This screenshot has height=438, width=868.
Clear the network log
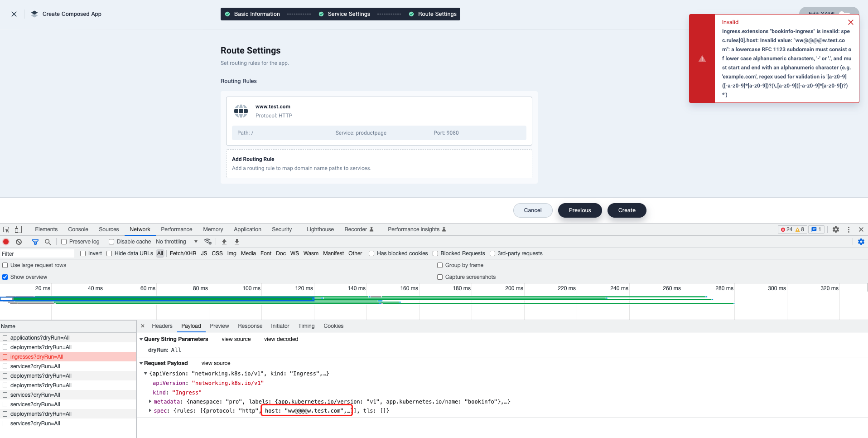click(x=19, y=242)
